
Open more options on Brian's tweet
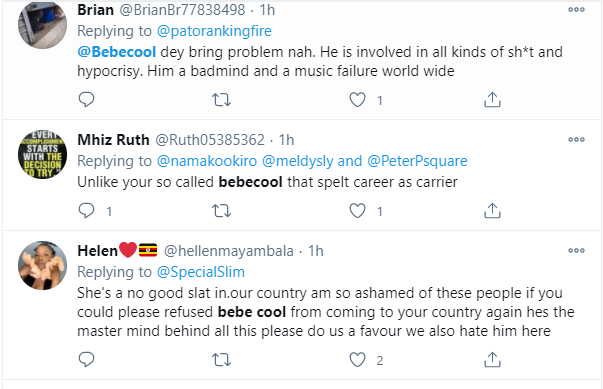pos(576,10)
